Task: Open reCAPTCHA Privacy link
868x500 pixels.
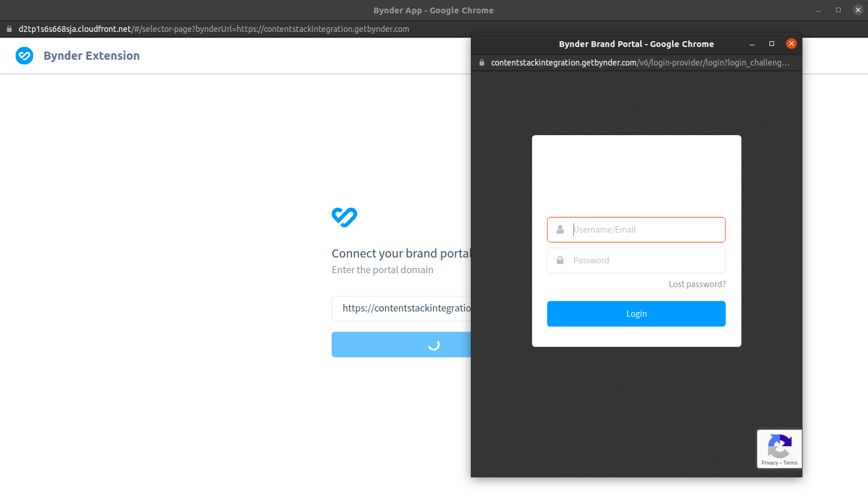Action: pos(769,463)
